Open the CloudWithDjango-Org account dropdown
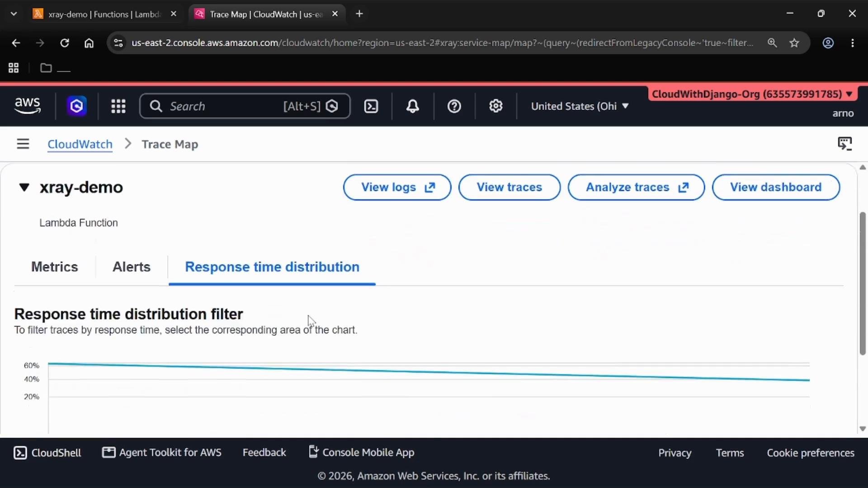868x488 pixels. point(752,94)
